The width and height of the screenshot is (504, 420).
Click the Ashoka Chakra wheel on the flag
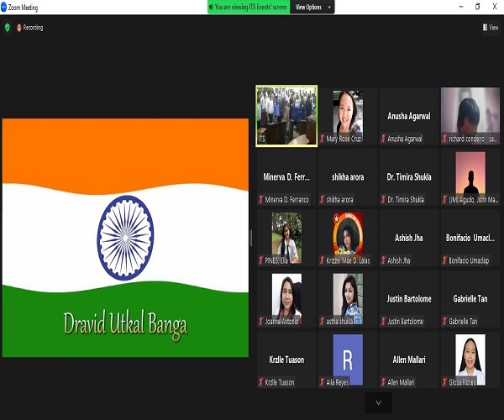[125, 238]
